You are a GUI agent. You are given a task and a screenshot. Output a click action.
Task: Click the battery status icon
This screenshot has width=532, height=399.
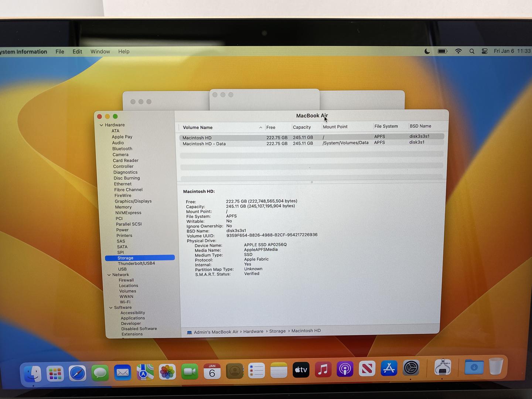pyautogui.click(x=443, y=51)
